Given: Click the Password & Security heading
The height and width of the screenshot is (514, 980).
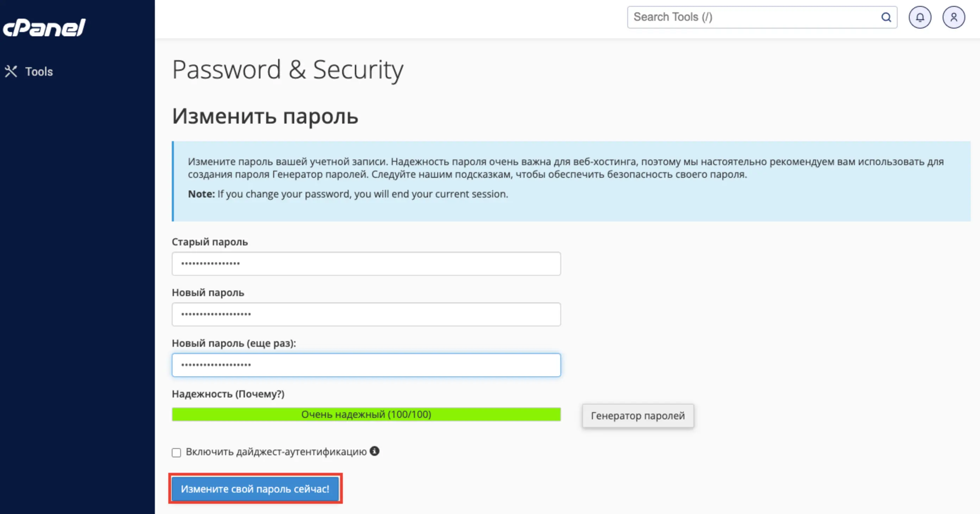Looking at the screenshot, I should [288, 70].
